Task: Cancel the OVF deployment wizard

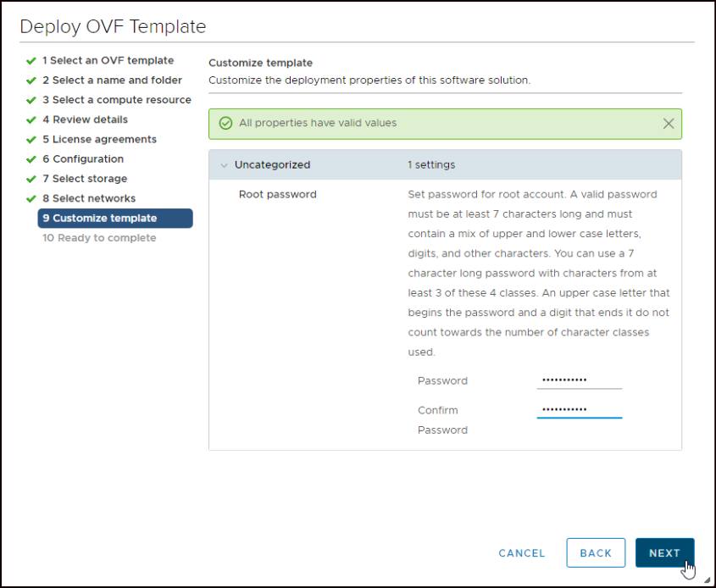Action: click(x=521, y=552)
